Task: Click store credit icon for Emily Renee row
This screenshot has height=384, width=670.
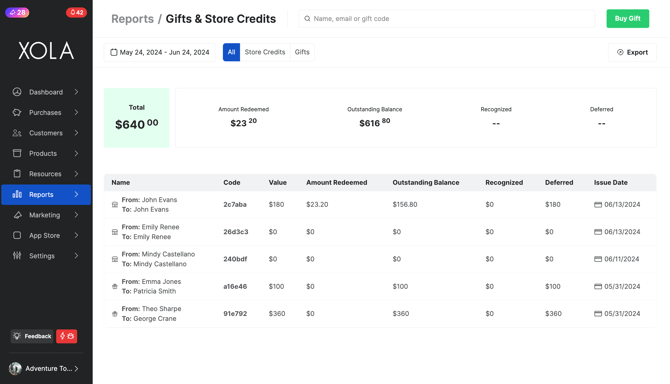Action: (x=115, y=232)
